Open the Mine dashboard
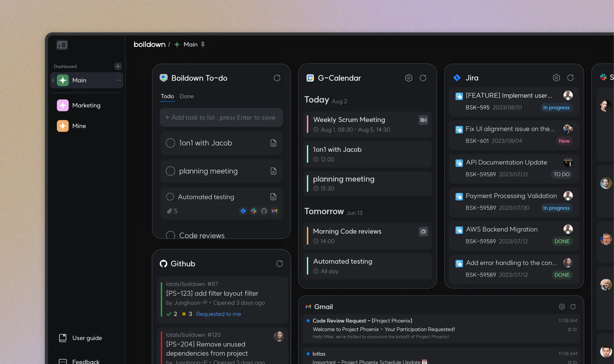The width and height of the screenshot is (614, 364). [79, 126]
